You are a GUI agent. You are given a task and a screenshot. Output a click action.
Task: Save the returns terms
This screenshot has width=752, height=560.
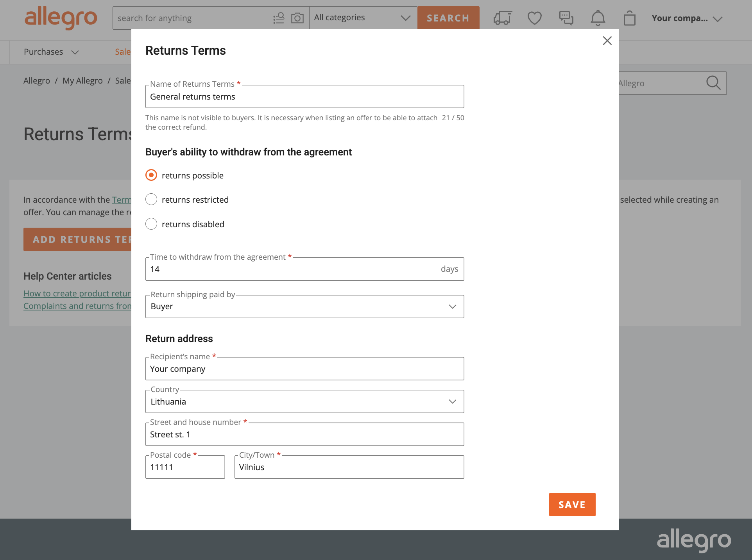tap(572, 505)
